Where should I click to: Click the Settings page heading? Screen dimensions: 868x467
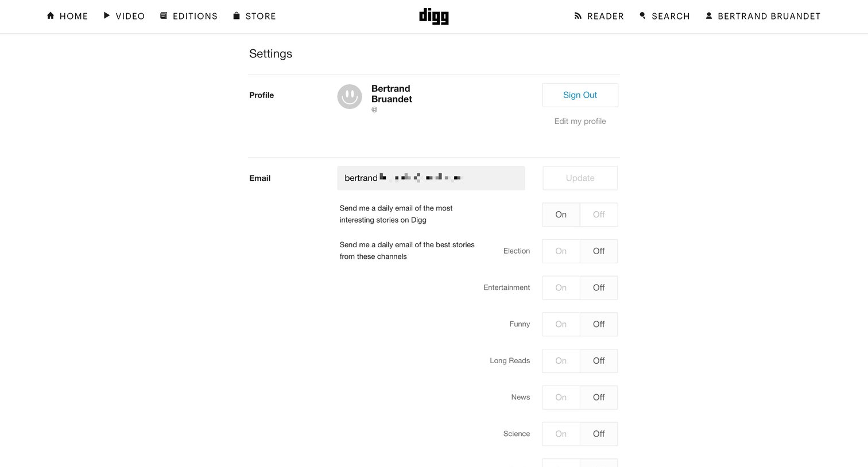click(x=270, y=54)
